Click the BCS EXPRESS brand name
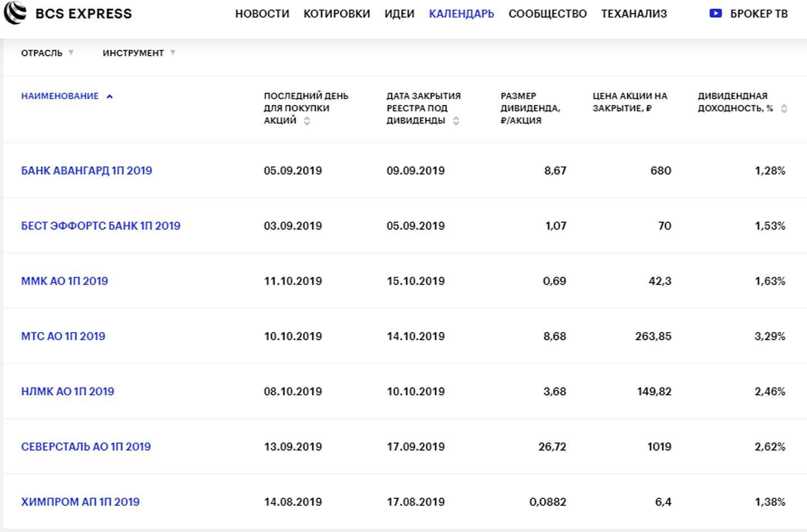 click(x=84, y=13)
